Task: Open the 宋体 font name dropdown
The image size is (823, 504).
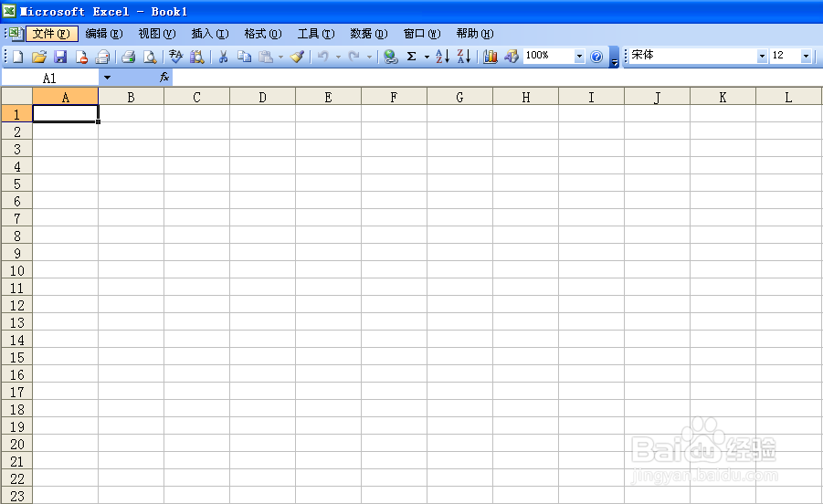Action: [762, 56]
